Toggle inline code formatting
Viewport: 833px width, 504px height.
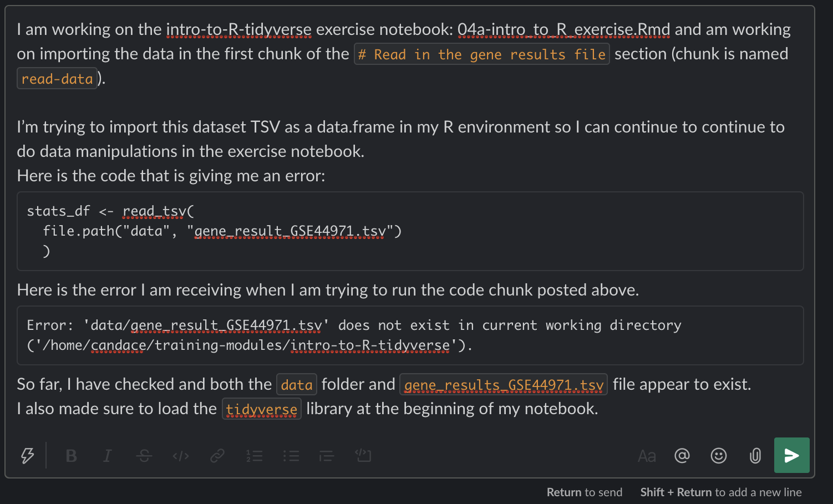pyautogui.click(x=181, y=456)
